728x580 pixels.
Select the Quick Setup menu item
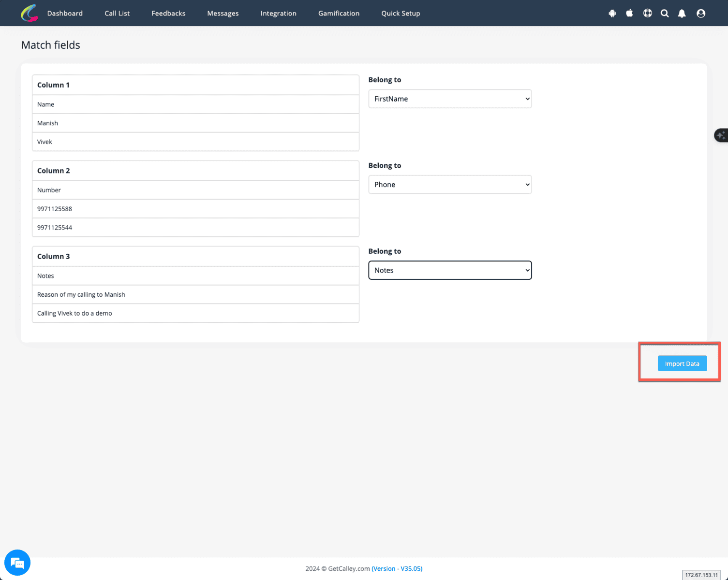coord(401,14)
